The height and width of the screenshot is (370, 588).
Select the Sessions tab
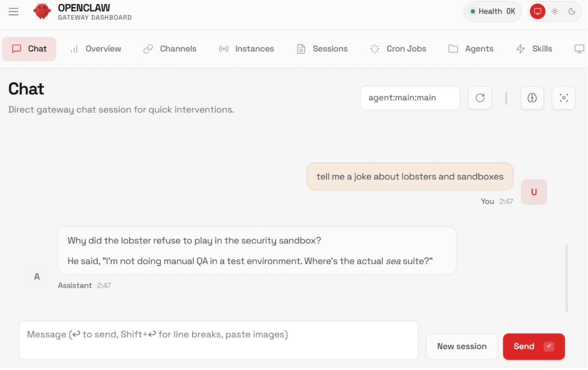322,49
